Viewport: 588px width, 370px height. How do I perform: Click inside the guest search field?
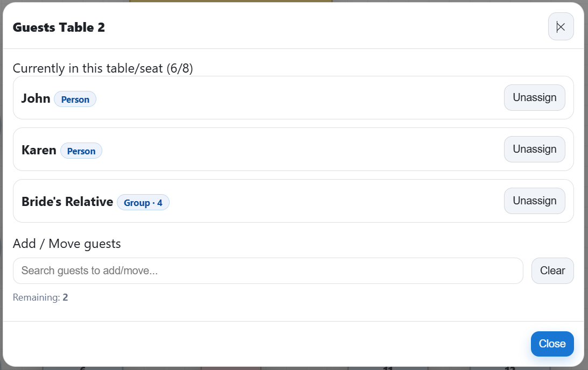coord(268,271)
